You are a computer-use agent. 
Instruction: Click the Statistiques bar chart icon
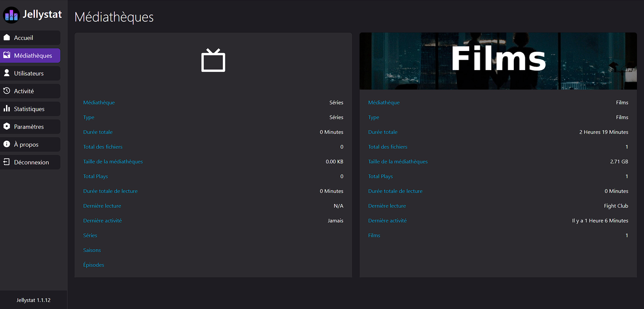pyautogui.click(x=7, y=108)
